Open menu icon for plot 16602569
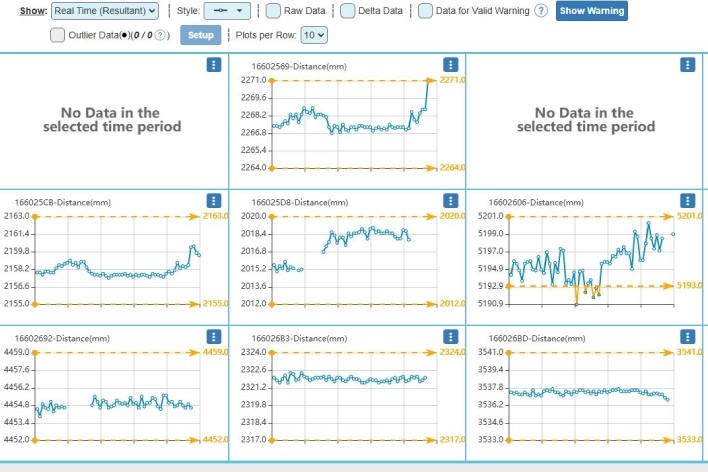The height and width of the screenshot is (472, 708). [x=450, y=64]
